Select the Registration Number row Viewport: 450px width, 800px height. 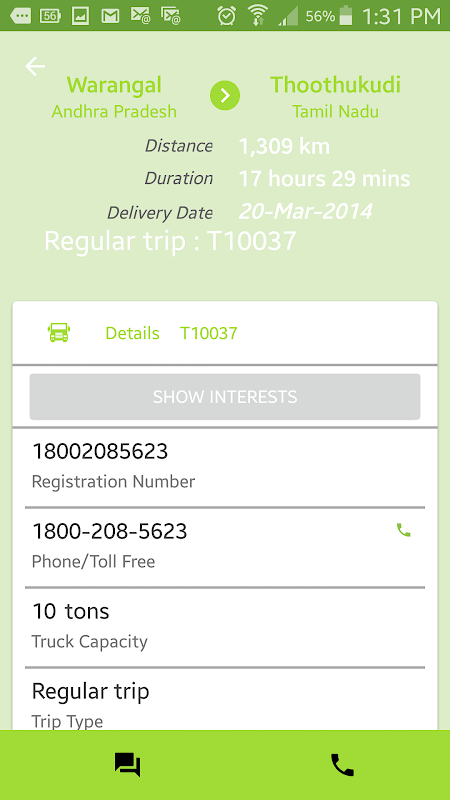coord(225,466)
